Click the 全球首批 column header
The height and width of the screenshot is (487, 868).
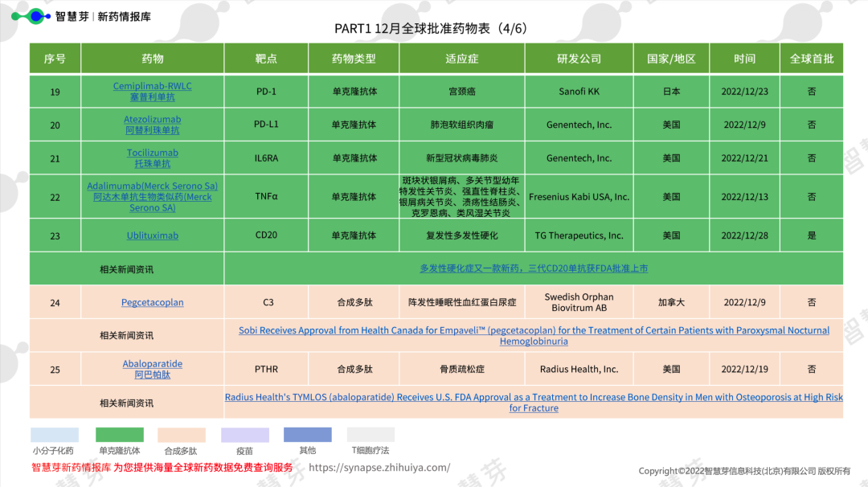812,59
